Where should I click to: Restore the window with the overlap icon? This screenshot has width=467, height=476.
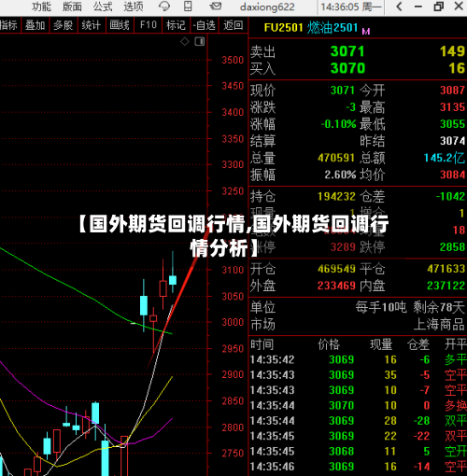(439, 7)
